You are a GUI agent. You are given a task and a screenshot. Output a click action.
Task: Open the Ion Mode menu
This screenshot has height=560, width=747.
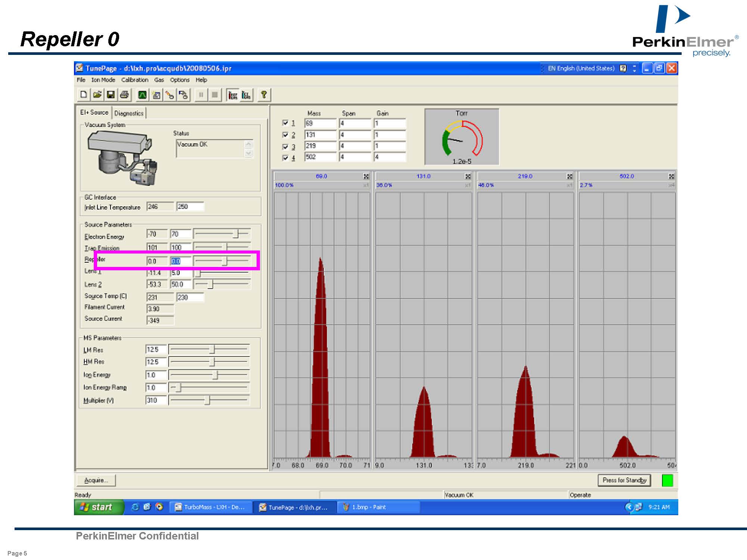click(x=103, y=80)
